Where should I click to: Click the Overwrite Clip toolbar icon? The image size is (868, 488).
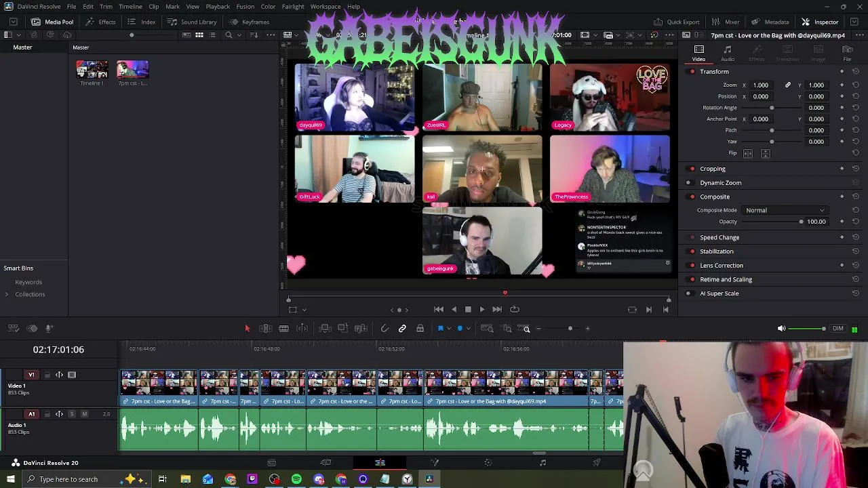[342, 329]
